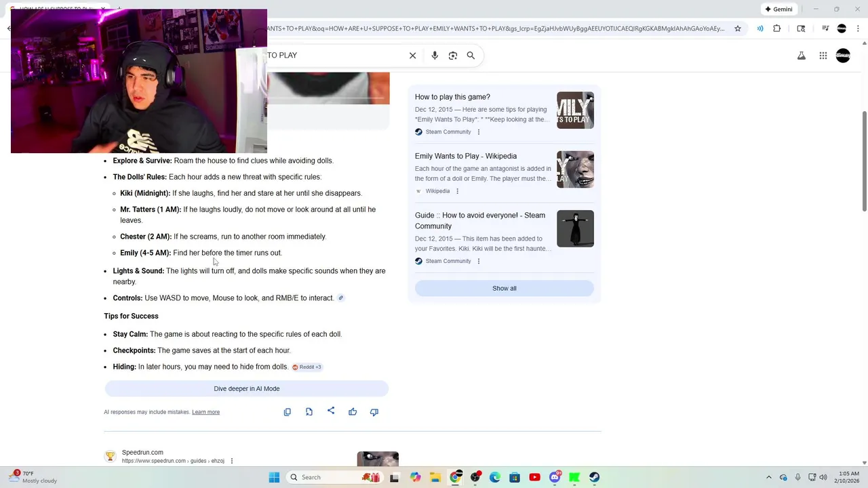
Task: Open options for first Steam Community source
Action: pos(479,132)
